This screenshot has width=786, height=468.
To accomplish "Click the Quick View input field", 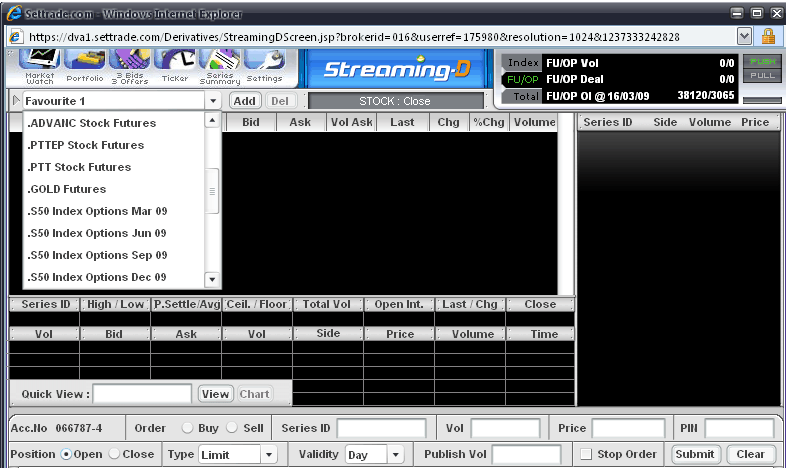I will tap(142, 394).
